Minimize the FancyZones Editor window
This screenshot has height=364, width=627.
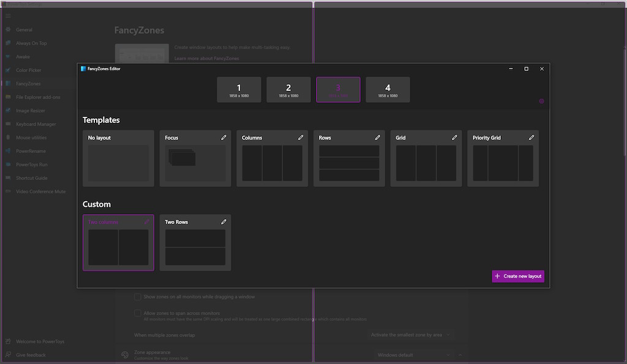point(511,69)
